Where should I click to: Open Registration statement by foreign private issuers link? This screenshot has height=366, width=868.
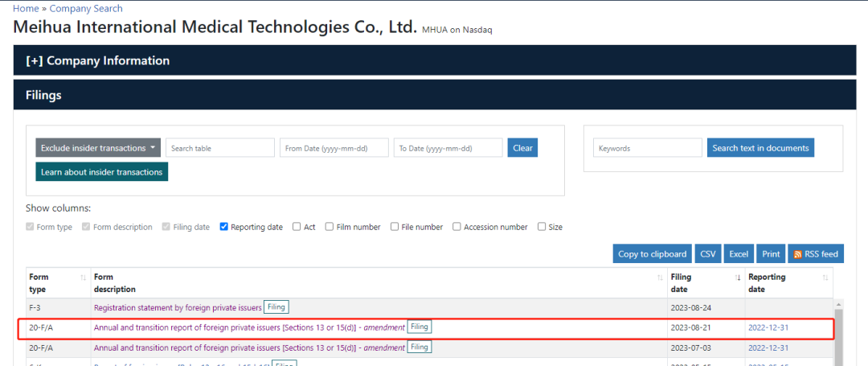click(x=177, y=307)
